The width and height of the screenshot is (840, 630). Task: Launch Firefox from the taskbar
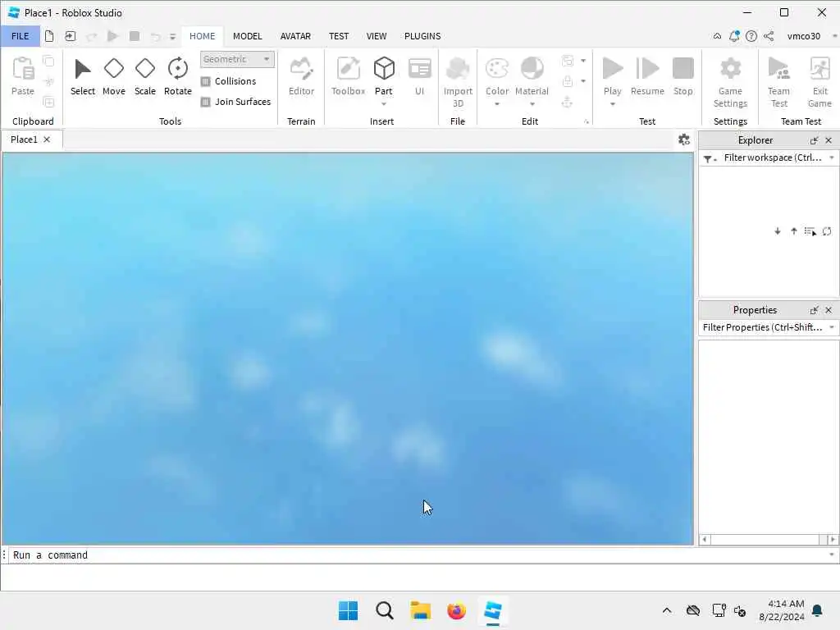pos(456,610)
